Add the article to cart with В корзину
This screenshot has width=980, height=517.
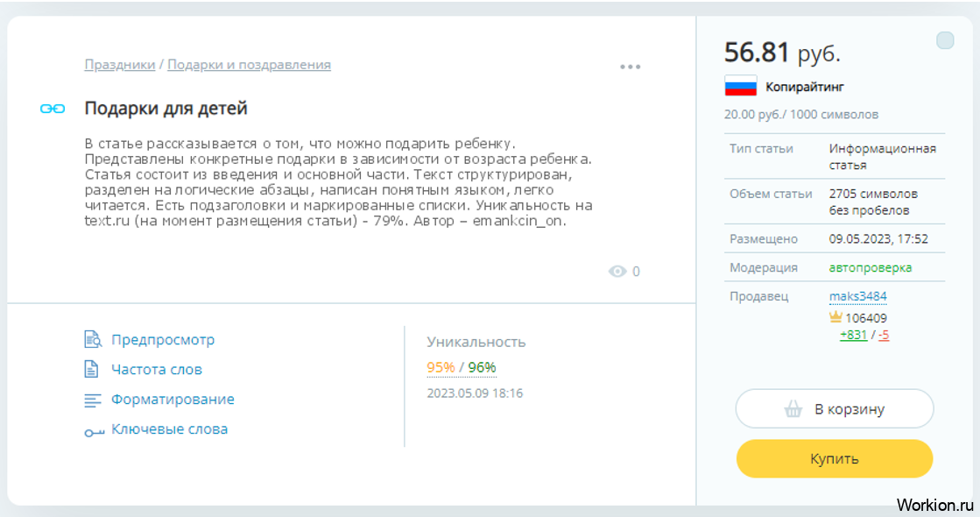(835, 409)
